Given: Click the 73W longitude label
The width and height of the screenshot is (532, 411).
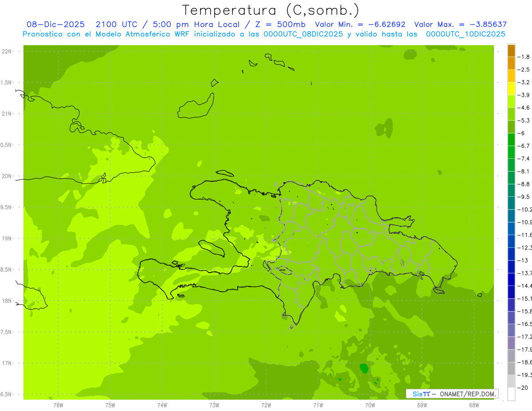Looking at the screenshot, I should tap(214, 405).
